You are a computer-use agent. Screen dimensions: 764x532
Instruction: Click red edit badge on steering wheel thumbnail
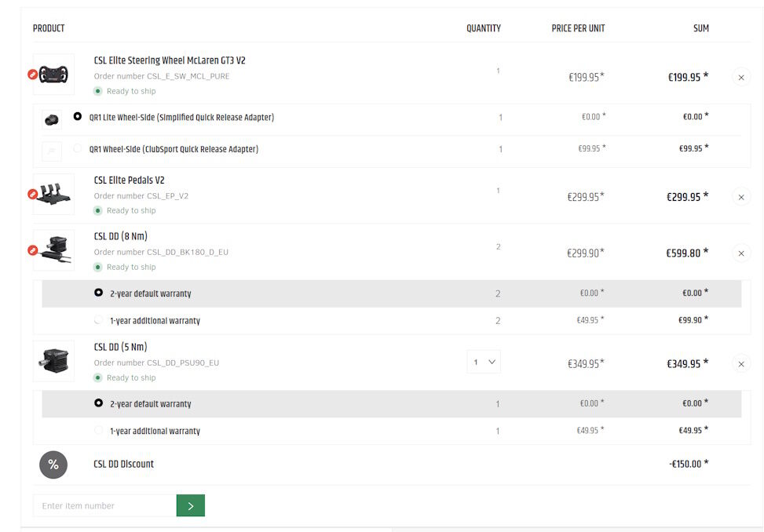32,75
